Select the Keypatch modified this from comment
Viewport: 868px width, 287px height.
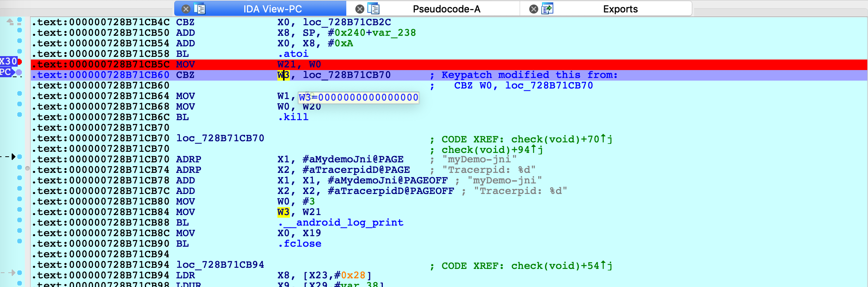[x=530, y=75]
